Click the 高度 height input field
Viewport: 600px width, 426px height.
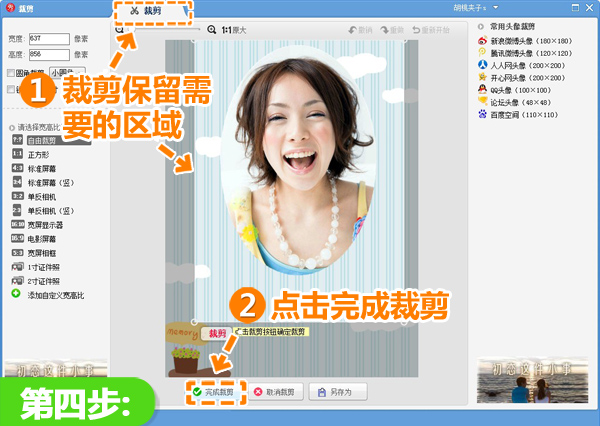point(49,54)
